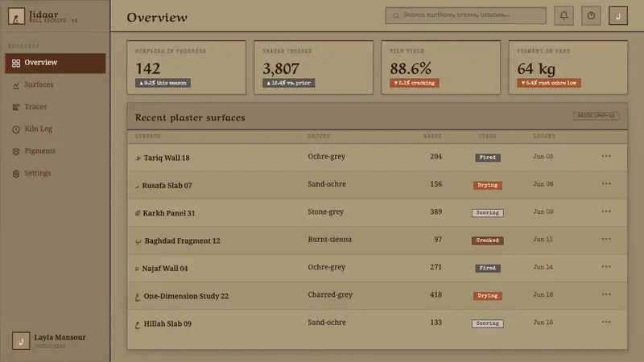Open the Surfaces section
Image resolution: width=644 pixels, height=362 pixels.
click(55, 84)
